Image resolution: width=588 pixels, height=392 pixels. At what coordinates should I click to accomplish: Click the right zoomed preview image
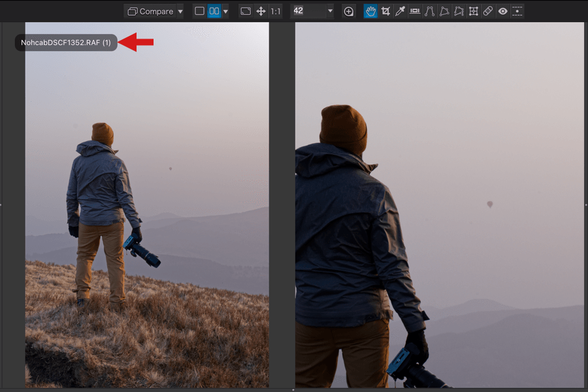click(440, 204)
